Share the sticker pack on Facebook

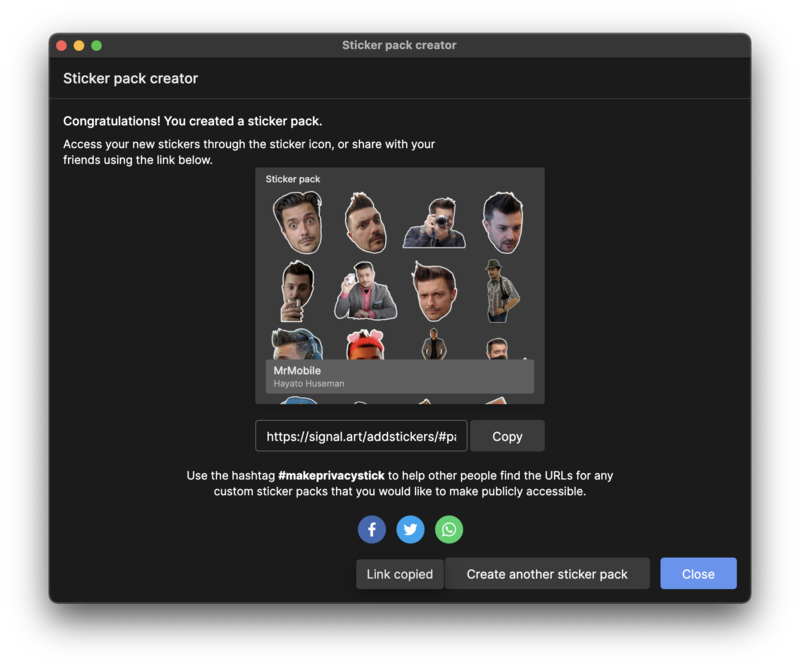pos(371,529)
